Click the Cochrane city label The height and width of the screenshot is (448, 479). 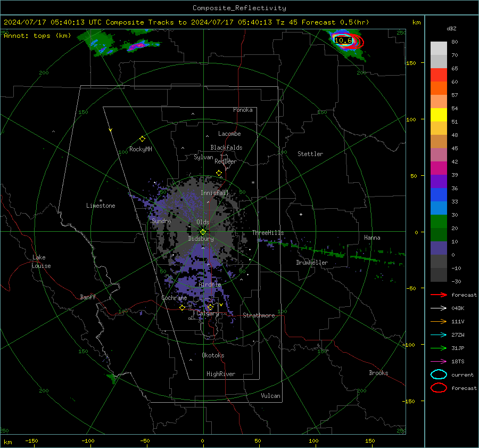pos(174,298)
